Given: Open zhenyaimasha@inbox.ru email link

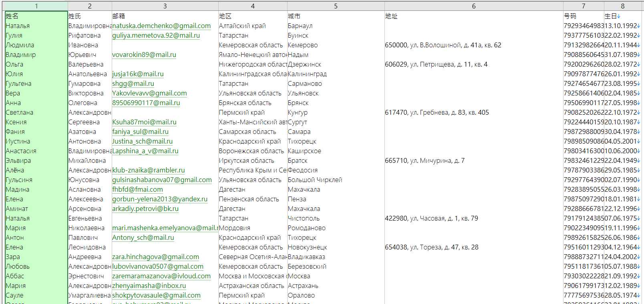Looking at the screenshot, I should tap(149, 286).
